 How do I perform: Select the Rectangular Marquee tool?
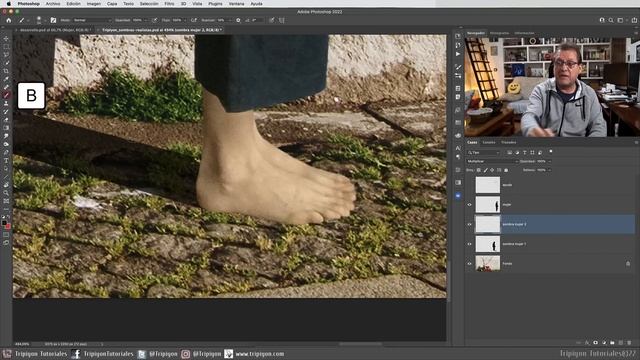point(6,47)
